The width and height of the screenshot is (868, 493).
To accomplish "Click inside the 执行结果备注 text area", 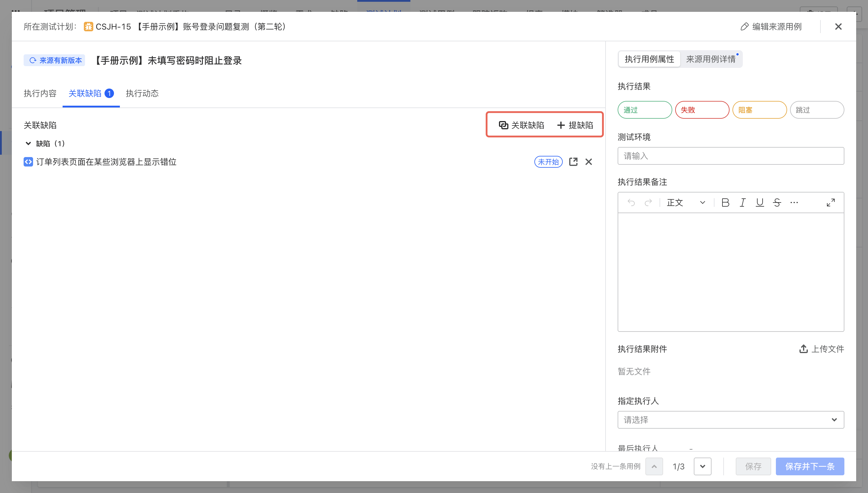I will point(730,272).
